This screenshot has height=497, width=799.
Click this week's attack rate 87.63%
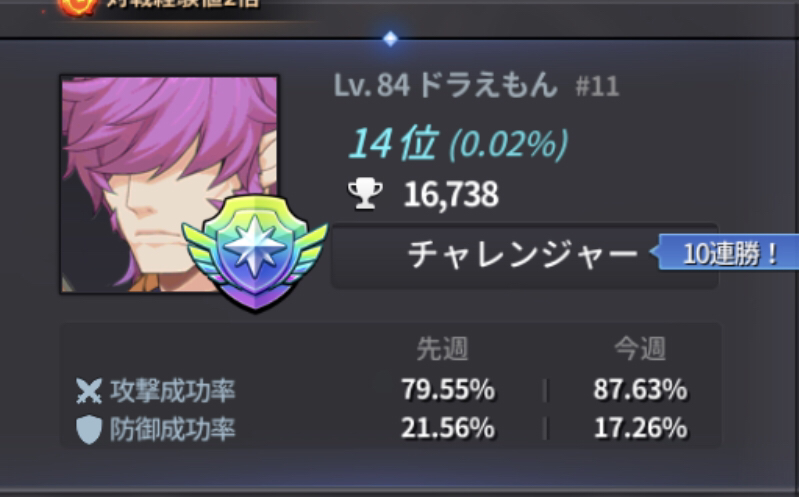641,390
